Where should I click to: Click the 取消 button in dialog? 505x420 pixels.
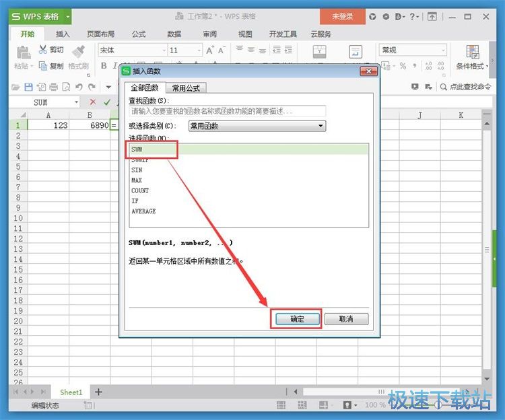point(346,319)
